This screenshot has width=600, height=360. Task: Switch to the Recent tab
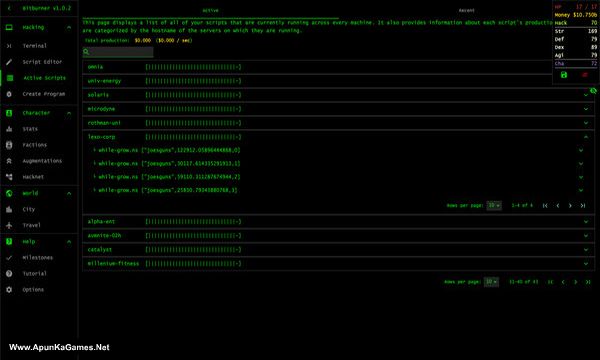click(x=466, y=10)
